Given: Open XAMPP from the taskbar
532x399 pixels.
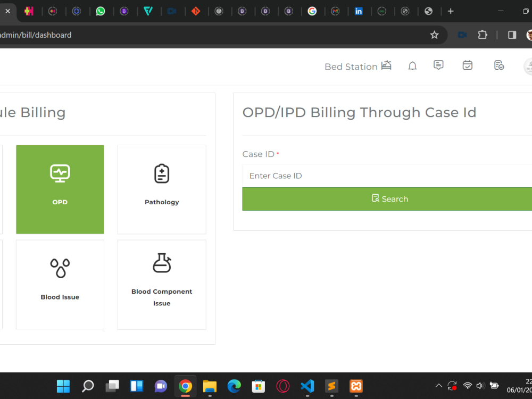Looking at the screenshot, I should (356, 386).
